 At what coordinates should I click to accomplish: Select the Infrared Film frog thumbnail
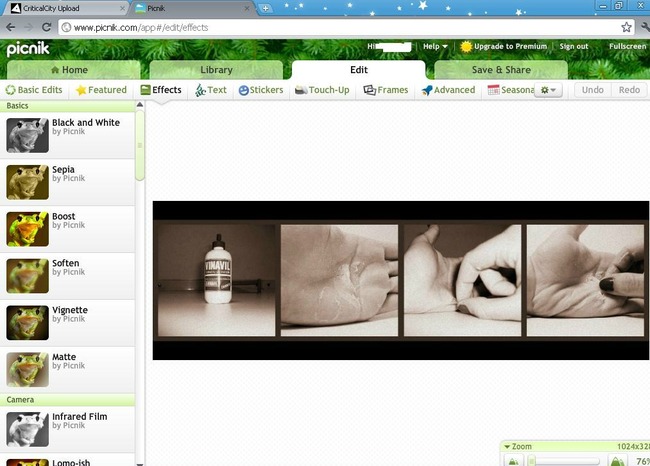[x=27, y=429]
